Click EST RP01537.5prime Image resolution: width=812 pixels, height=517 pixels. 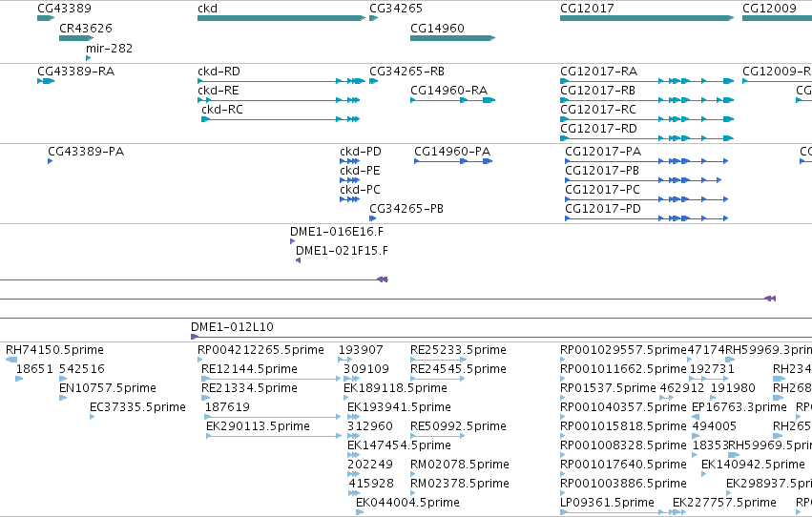coord(562,398)
